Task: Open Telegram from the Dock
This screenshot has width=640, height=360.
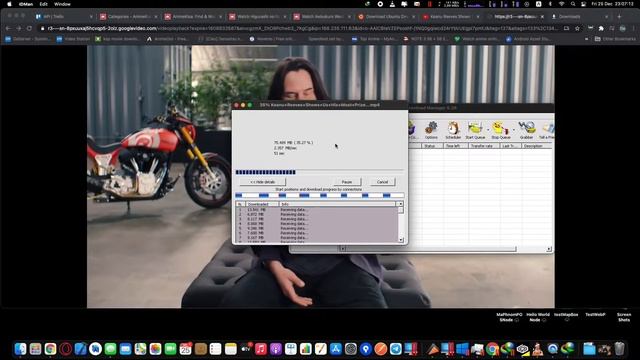Action: pyautogui.click(x=396, y=349)
